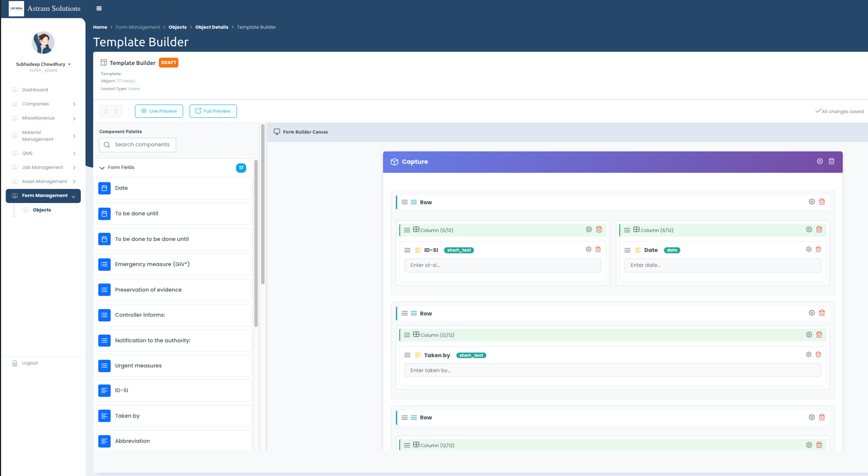This screenshot has width=868, height=476.
Task: Delete the Capture section with trash icon
Action: point(831,162)
